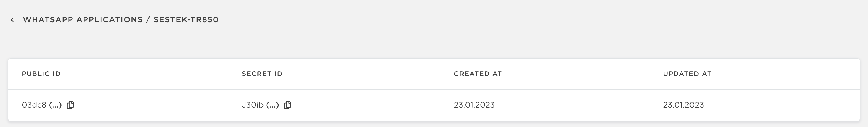The height and width of the screenshot is (127, 868).
Task: Sort by the Updated At header
Action: tap(687, 74)
